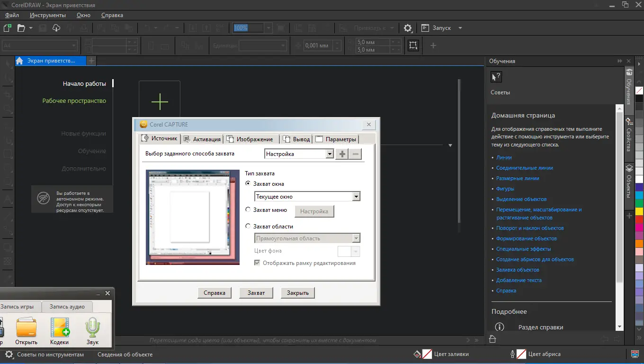
Task: Open the 'Соединительные линии' help link
Action: (x=524, y=168)
